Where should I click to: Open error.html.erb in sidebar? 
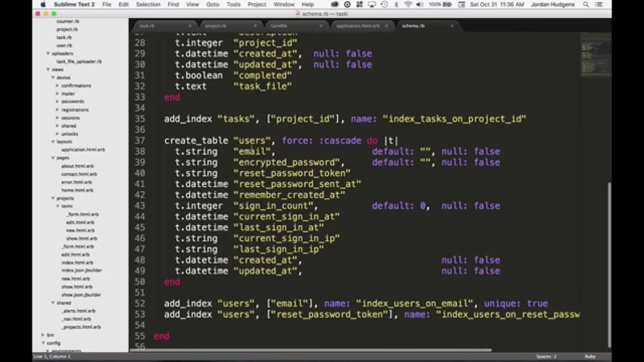(x=76, y=182)
